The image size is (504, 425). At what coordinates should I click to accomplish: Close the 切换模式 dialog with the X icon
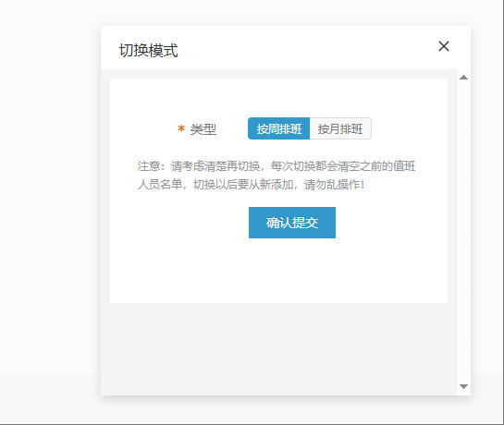[x=444, y=46]
